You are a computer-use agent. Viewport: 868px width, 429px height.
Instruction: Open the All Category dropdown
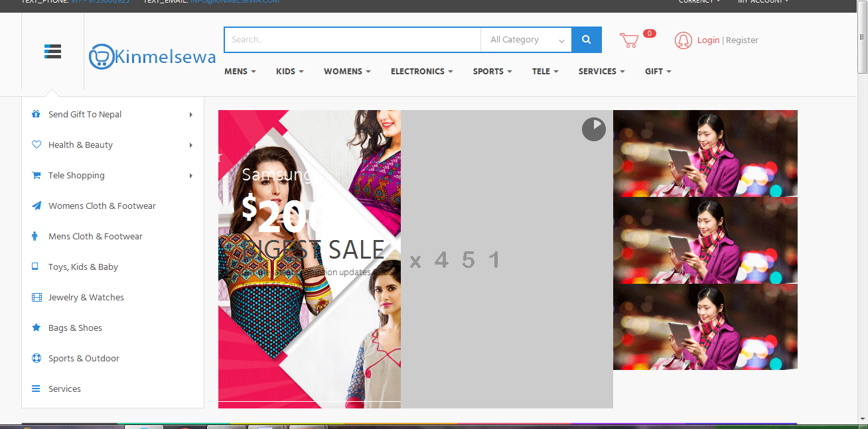click(526, 40)
